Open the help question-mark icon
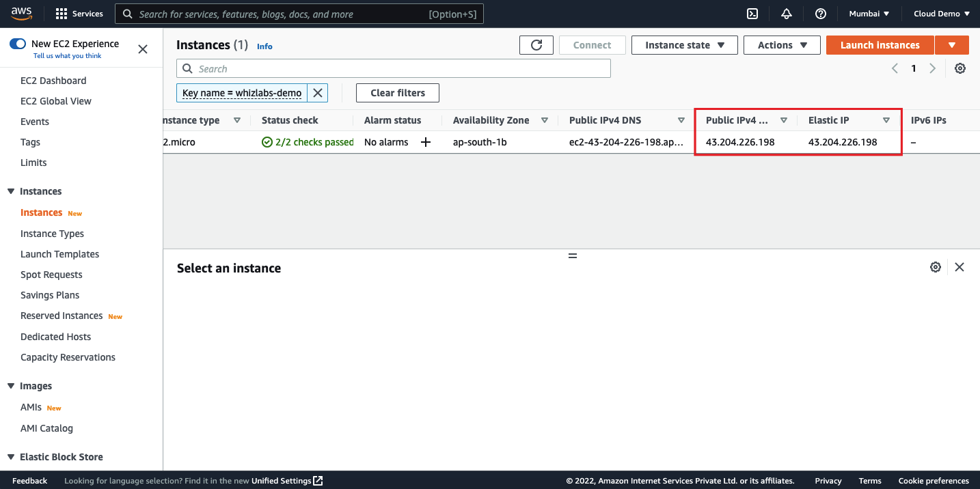980x489 pixels. (821, 14)
